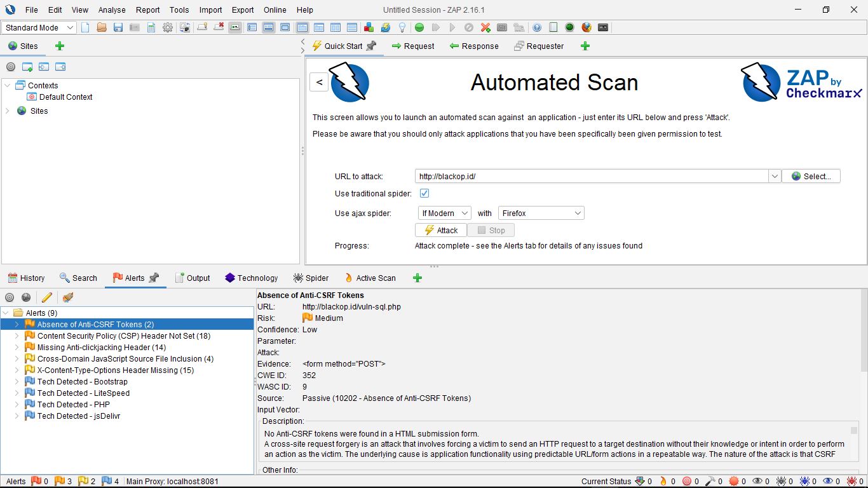Expand the Sites tree node

coord(8,111)
